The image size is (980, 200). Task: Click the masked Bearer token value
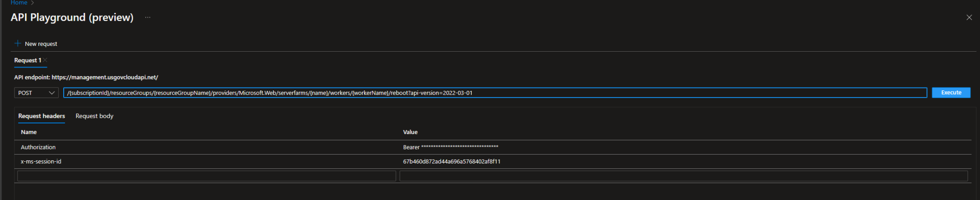coord(450,147)
